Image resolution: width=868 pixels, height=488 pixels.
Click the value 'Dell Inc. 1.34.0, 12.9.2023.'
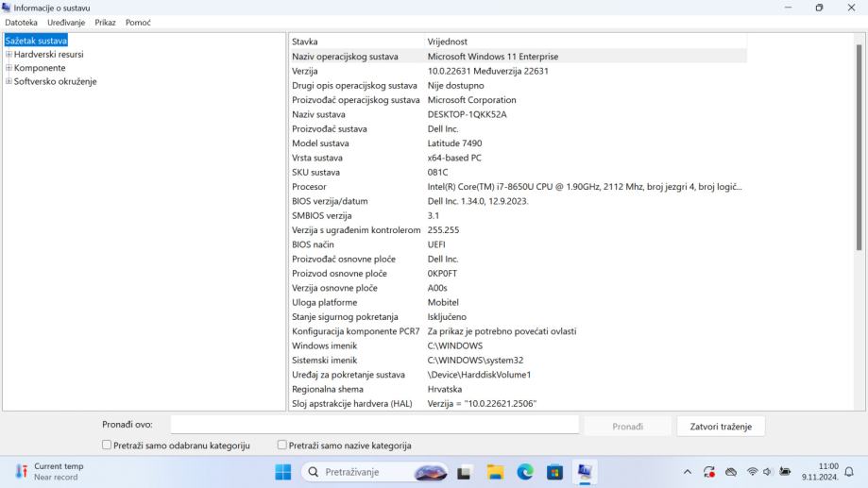478,201
